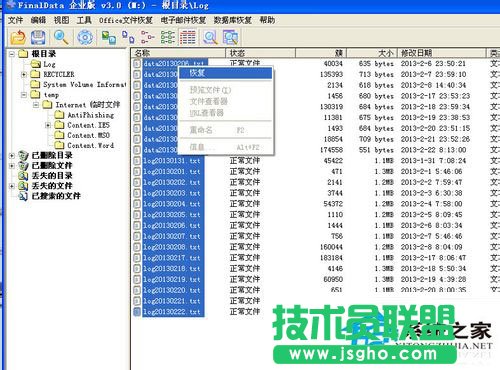Sort by the 大小 column header

coord(372,53)
